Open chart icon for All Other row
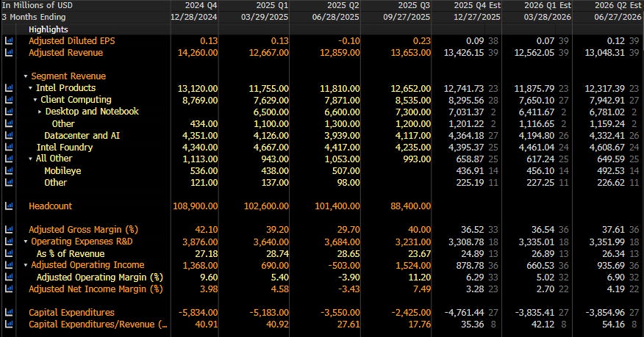The image size is (644, 337). point(9,159)
